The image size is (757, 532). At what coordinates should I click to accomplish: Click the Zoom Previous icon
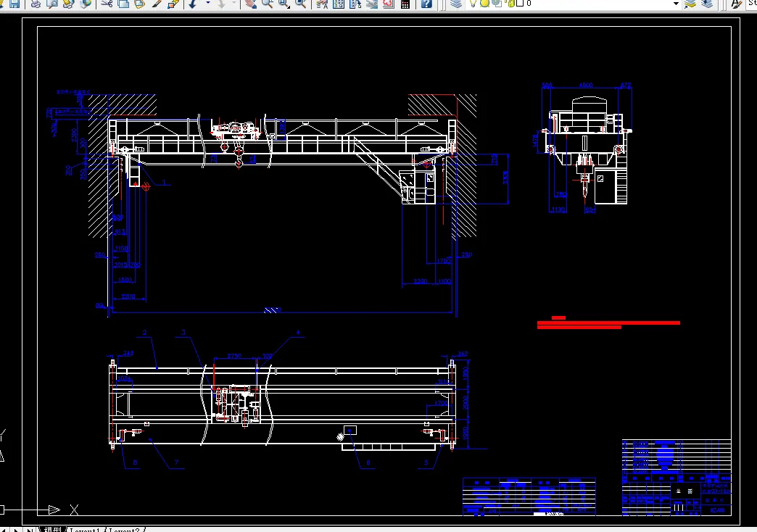[300, 4]
